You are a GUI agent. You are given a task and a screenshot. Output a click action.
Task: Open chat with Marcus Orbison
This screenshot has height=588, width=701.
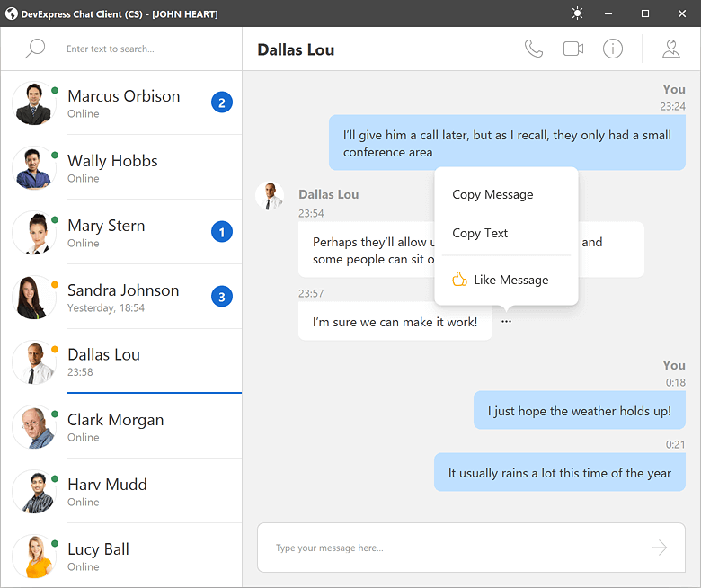point(123,102)
